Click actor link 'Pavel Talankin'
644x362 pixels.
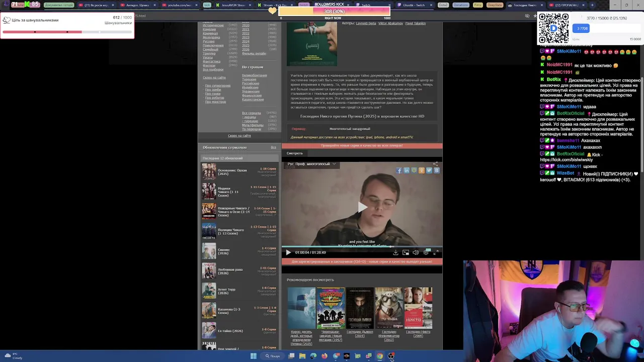[415, 23]
